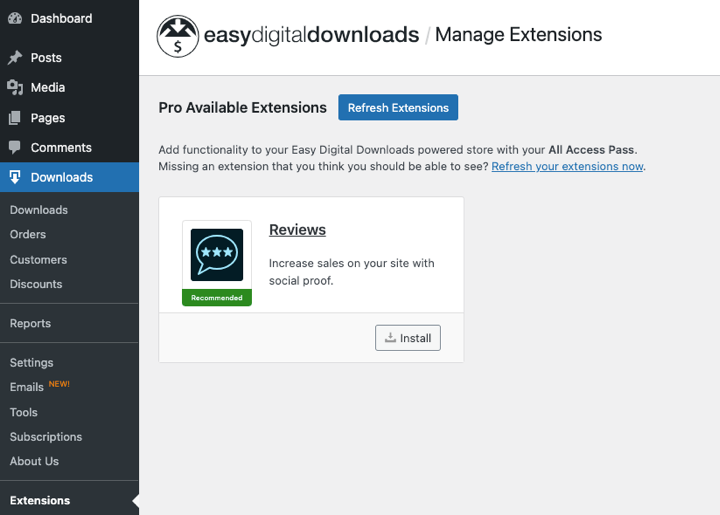
Task: Open the Orders submenu item
Action: [x=28, y=234]
